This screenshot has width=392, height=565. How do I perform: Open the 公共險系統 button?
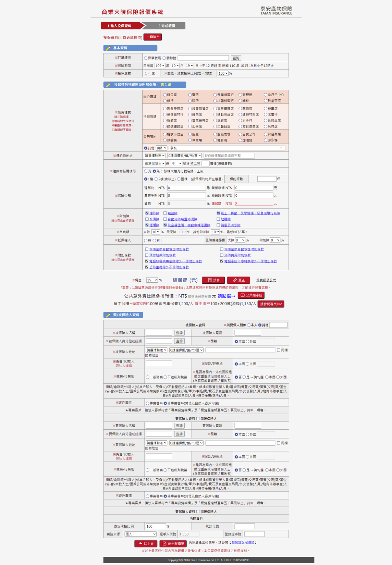251,295
